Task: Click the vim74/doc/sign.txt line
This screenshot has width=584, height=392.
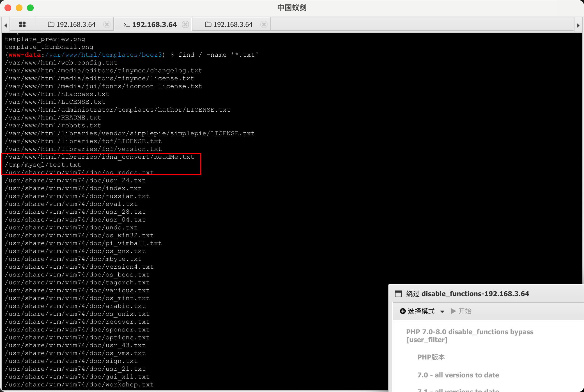Action: (71, 361)
